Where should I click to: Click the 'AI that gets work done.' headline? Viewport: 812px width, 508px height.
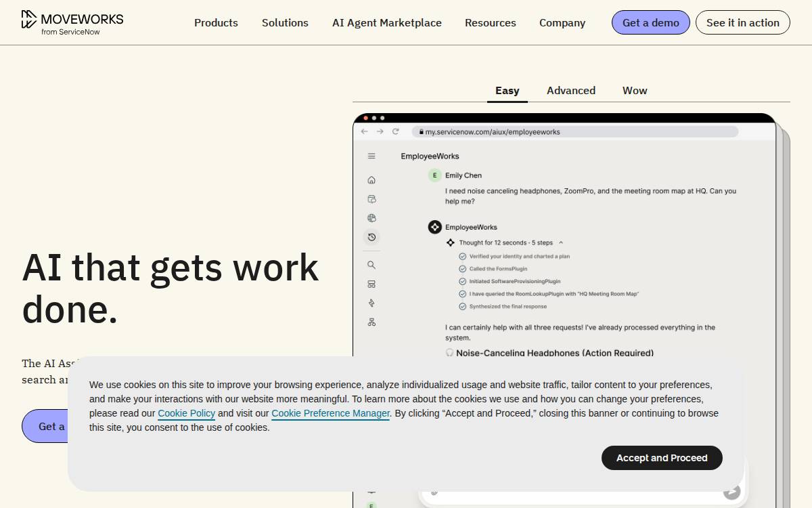click(x=171, y=288)
